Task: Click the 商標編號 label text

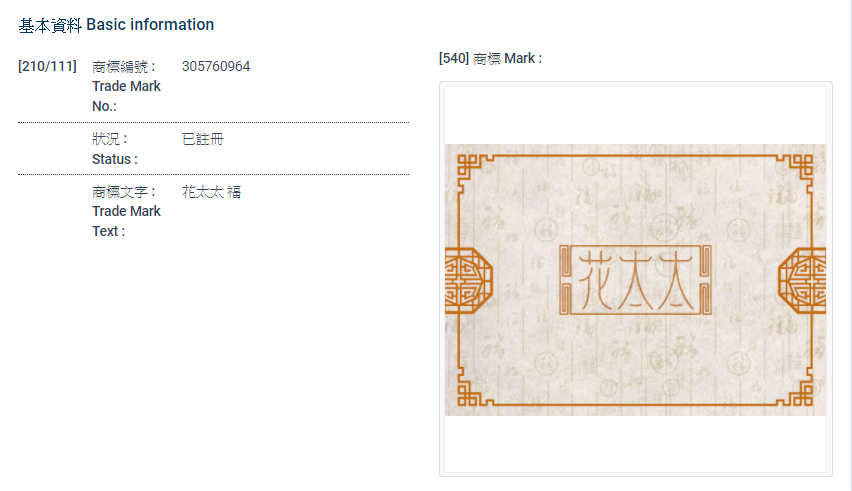Action: [x=123, y=67]
